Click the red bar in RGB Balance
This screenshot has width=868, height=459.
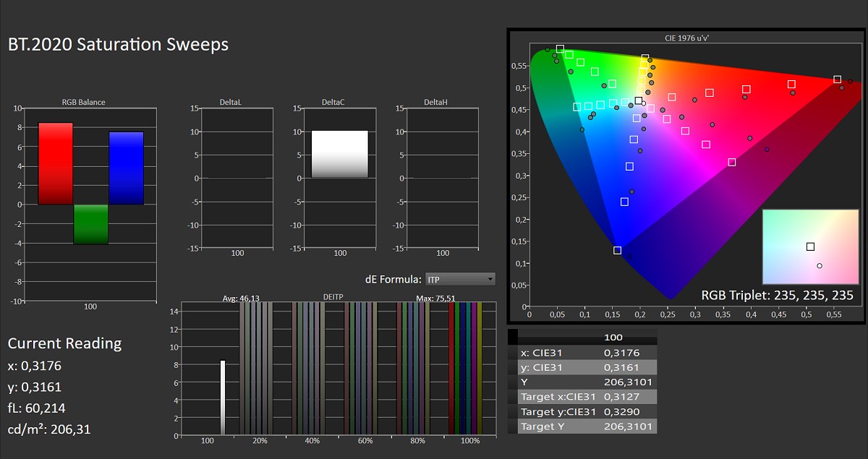[56, 163]
